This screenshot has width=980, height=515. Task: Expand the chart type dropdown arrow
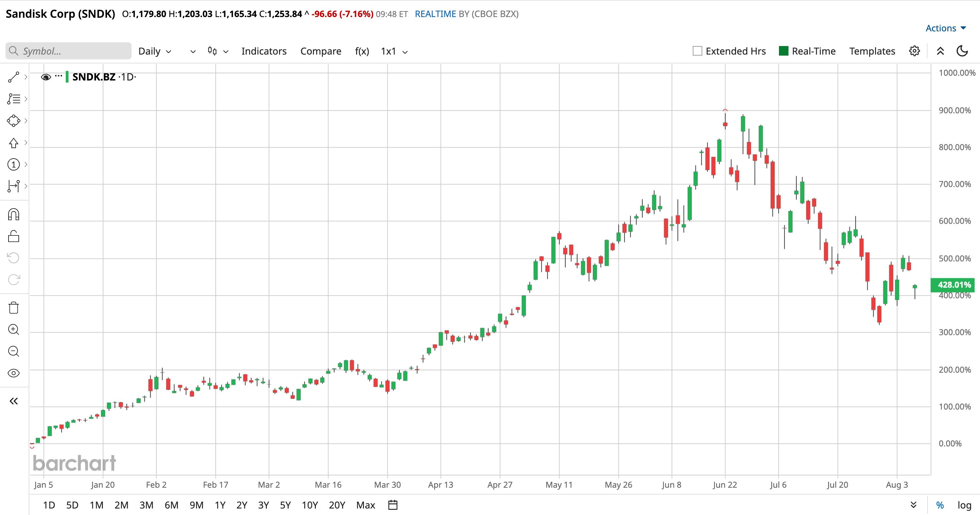[x=226, y=51]
